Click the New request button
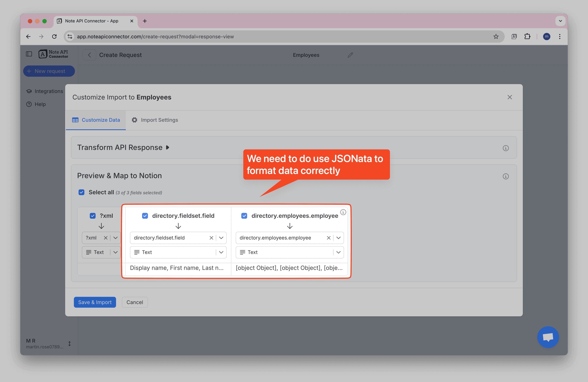The image size is (588, 382). pyautogui.click(x=49, y=71)
